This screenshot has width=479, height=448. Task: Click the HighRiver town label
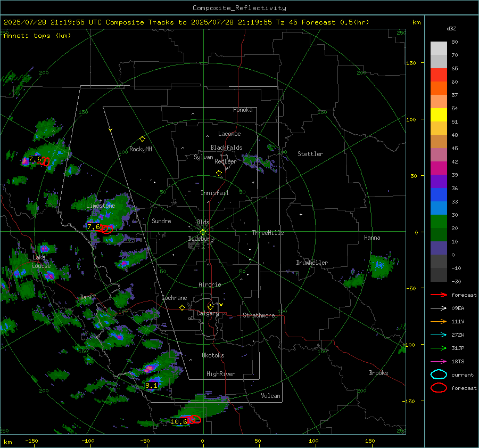(221, 374)
